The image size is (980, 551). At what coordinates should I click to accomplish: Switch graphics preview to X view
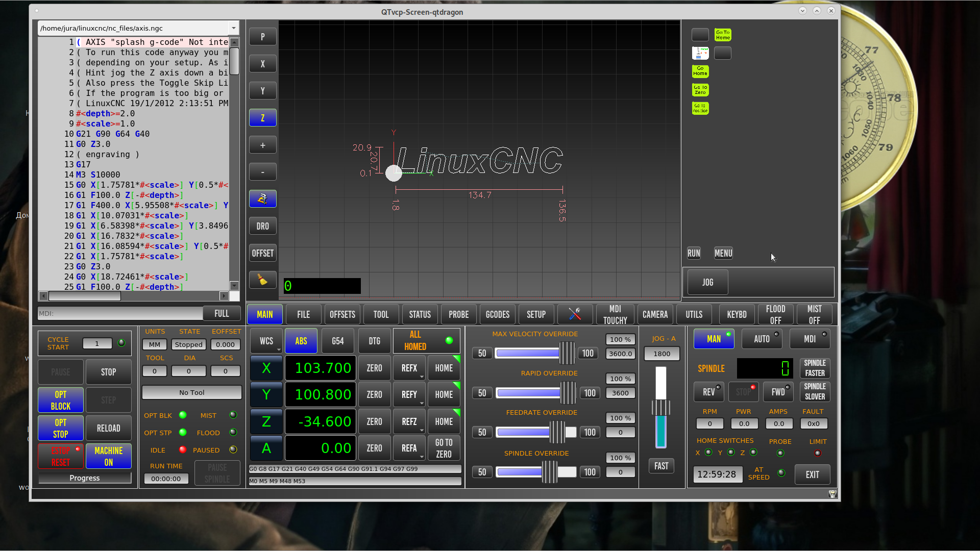(x=262, y=64)
